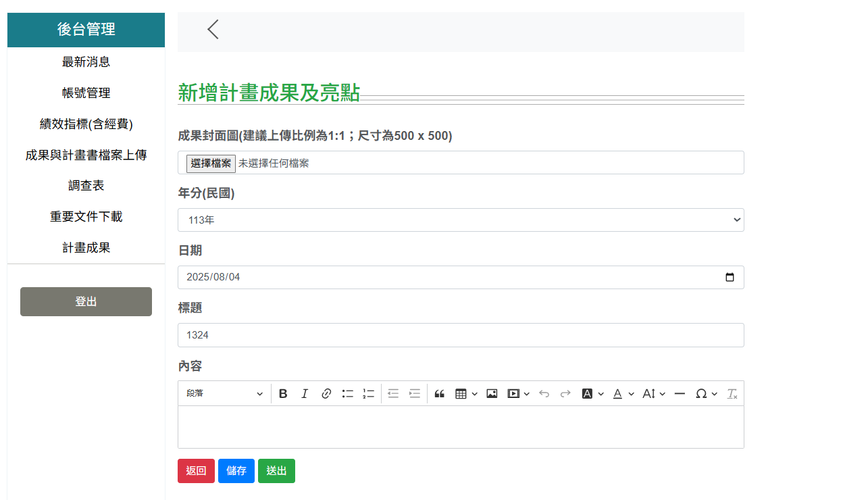Open the special characters dropdown

pos(706,394)
